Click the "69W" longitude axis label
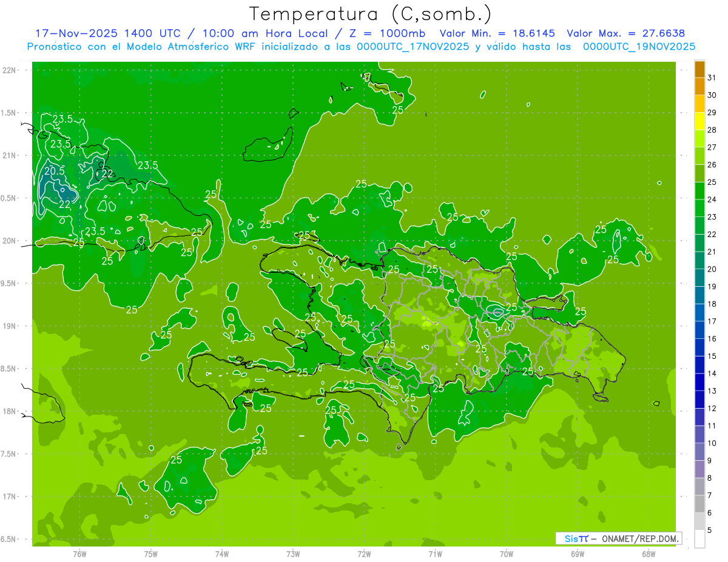728x562 pixels. coord(578,554)
